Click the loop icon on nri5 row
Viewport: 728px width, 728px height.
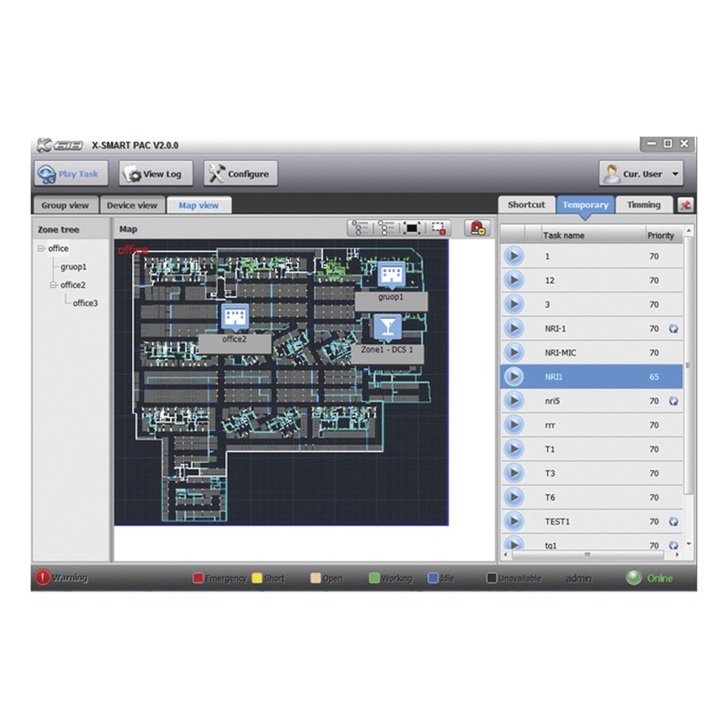pos(673,401)
